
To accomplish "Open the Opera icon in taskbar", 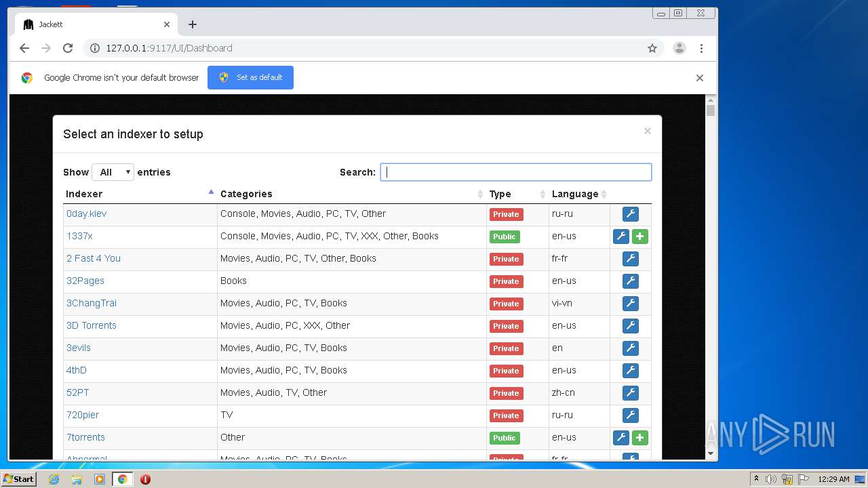I will coord(145,479).
